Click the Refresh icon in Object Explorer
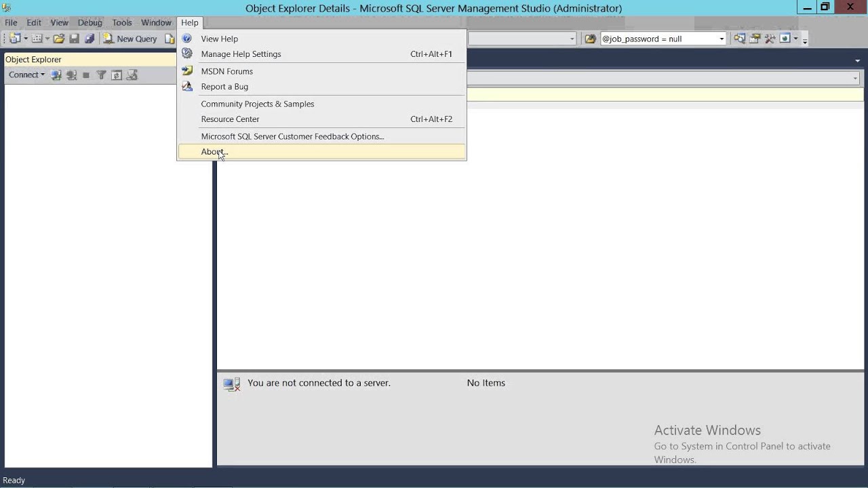This screenshot has height=488, width=868. (117, 75)
